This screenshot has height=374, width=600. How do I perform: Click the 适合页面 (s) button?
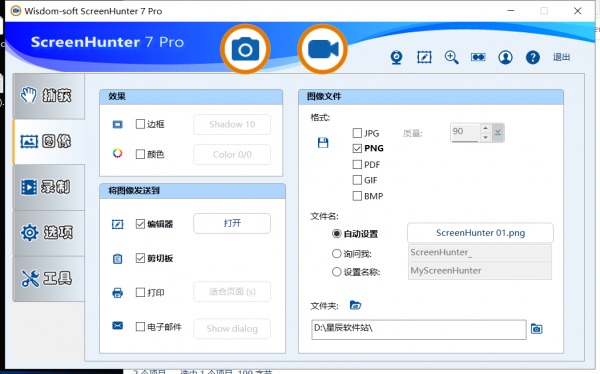click(232, 292)
